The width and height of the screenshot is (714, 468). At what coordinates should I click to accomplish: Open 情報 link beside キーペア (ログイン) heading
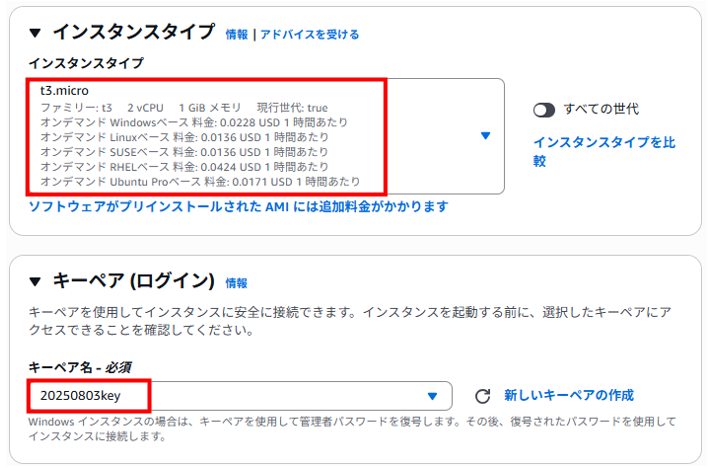tap(237, 283)
